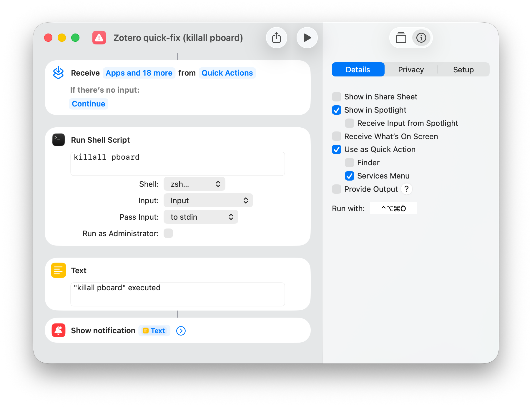Click the Show notification action title
Screen dimensions: 532x407
click(x=103, y=331)
